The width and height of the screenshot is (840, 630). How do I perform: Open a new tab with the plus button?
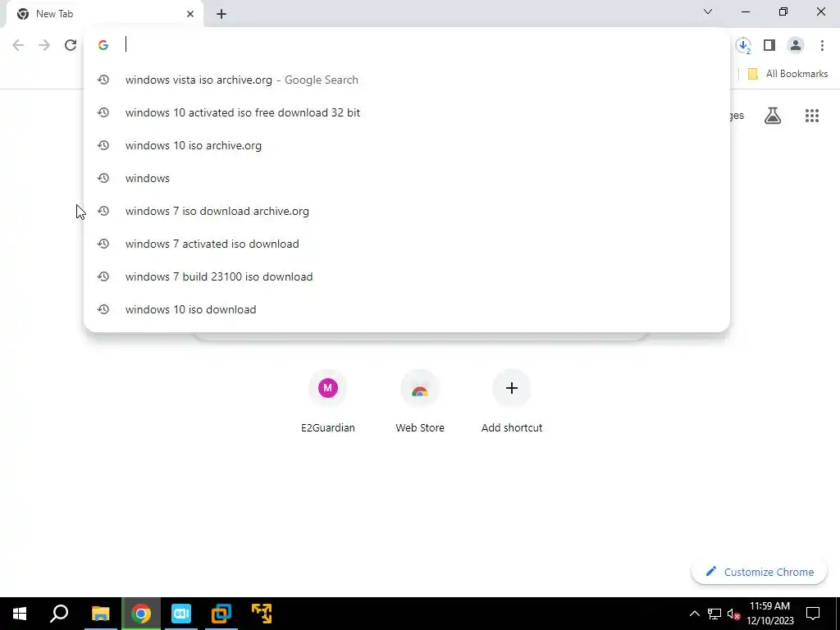pyautogui.click(x=221, y=14)
